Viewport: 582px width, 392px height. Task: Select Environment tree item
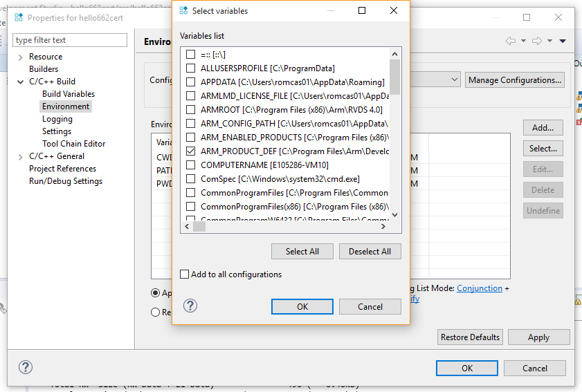pos(66,106)
